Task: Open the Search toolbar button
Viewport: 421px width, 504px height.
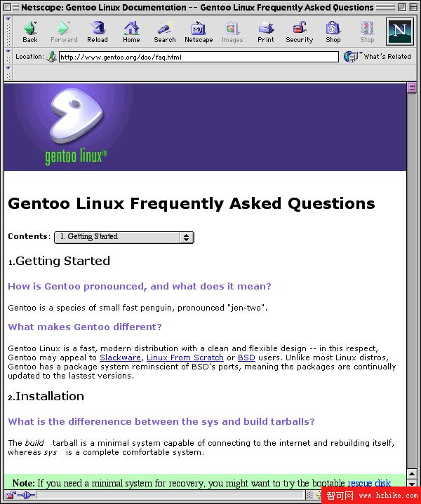Action: click(x=165, y=32)
